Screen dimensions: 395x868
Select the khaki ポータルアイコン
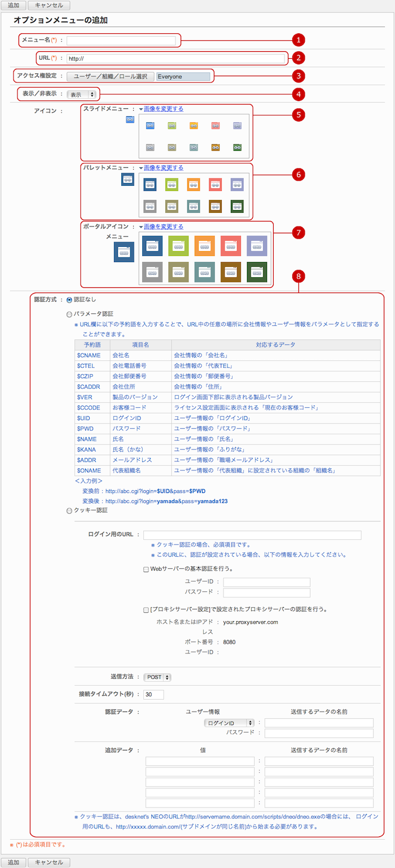178,272
